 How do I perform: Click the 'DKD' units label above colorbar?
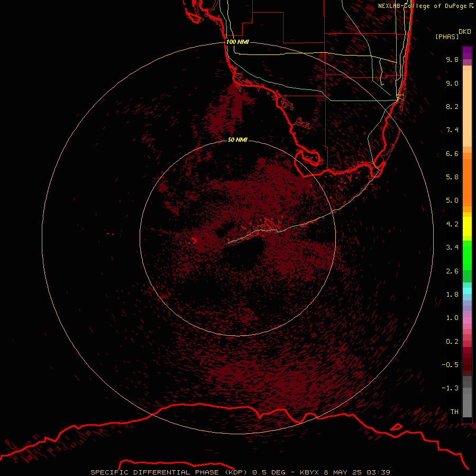[x=465, y=31]
